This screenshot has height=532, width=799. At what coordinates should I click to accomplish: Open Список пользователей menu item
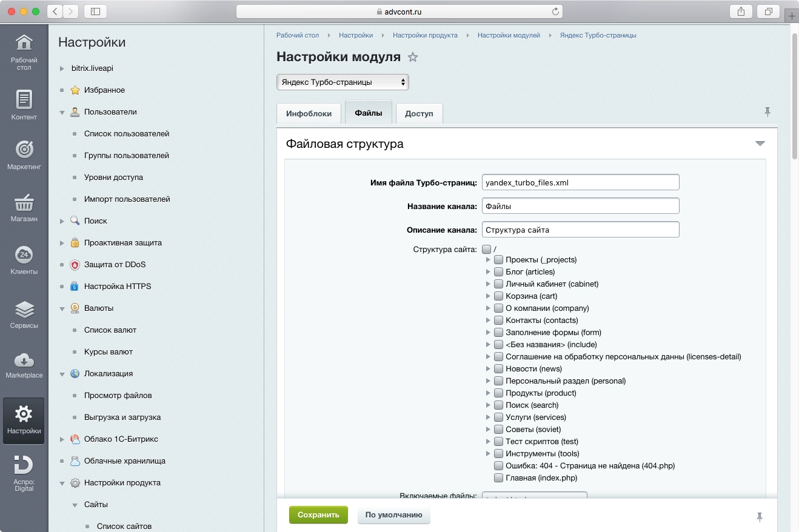(x=127, y=134)
